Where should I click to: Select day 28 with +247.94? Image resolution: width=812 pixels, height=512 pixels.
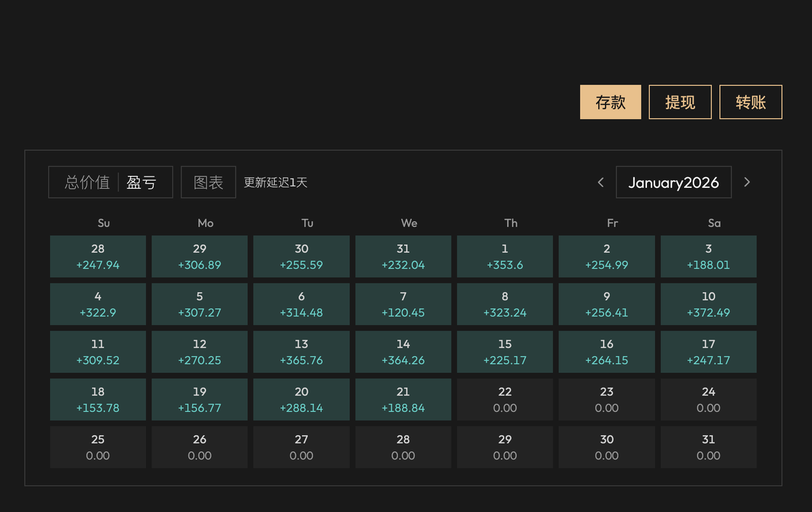98,256
